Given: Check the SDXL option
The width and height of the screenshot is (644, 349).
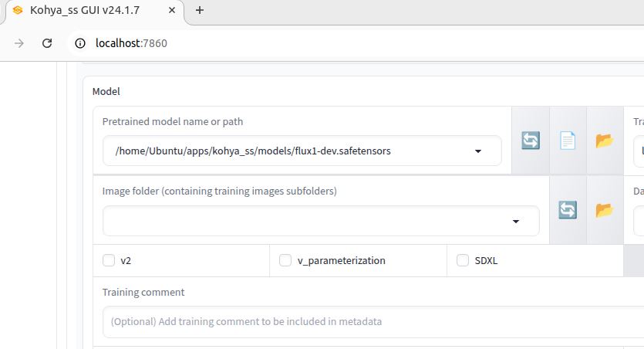Looking at the screenshot, I should (463, 260).
